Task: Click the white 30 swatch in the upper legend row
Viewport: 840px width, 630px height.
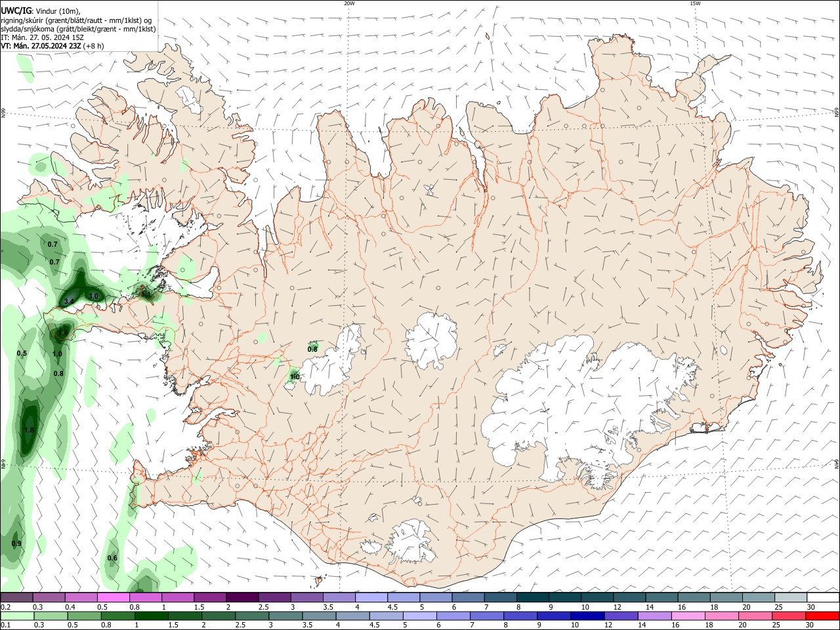Action: [823, 597]
